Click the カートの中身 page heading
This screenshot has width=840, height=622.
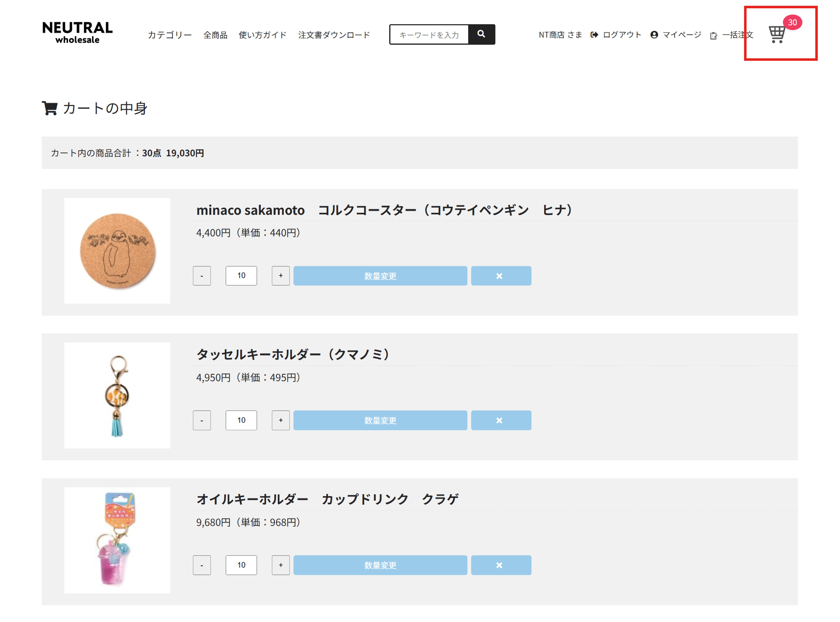pyautogui.click(x=95, y=108)
